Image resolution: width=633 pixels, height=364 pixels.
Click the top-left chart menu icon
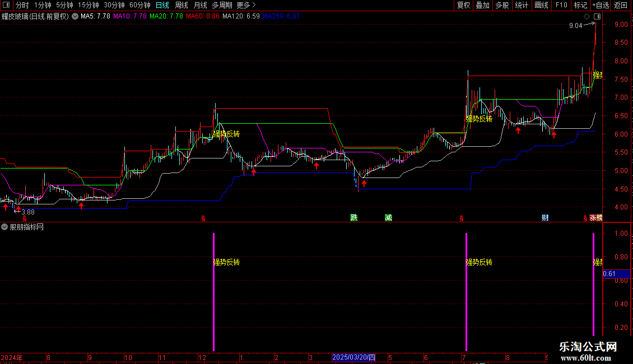click(x=7, y=6)
